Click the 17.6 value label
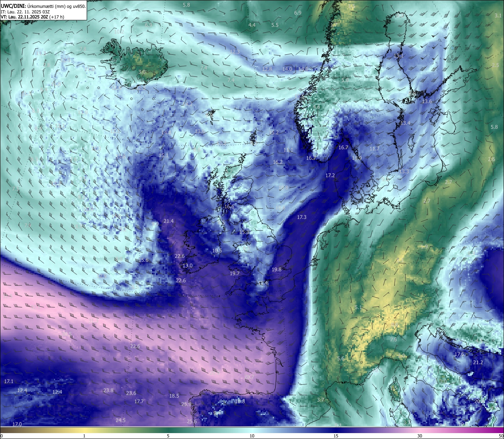Screen dimensions: 504x439 [x=459, y=354]
